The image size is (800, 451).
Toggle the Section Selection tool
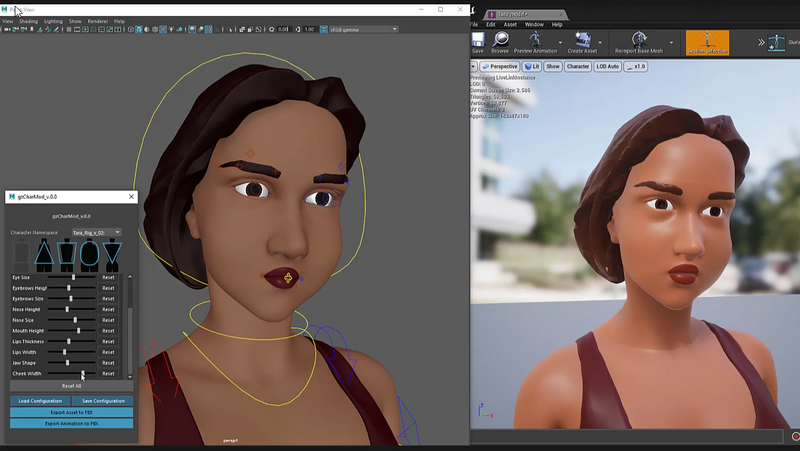click(707, 42)
